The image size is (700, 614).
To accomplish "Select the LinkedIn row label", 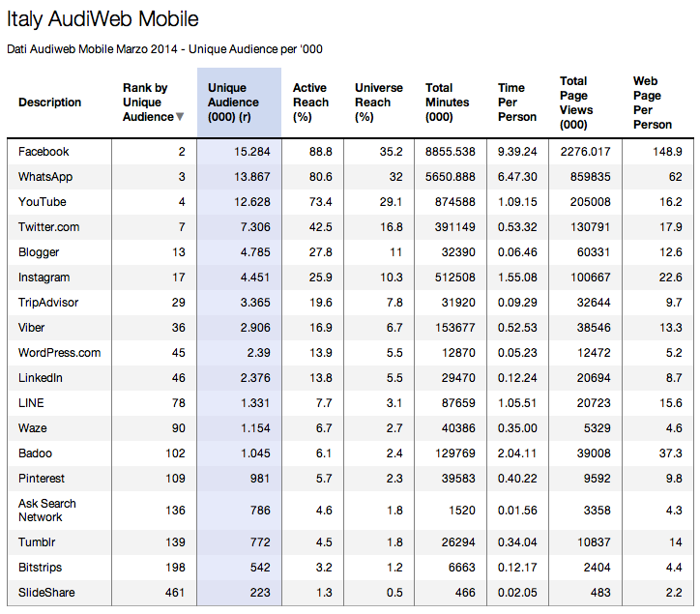I will (41, 378).
